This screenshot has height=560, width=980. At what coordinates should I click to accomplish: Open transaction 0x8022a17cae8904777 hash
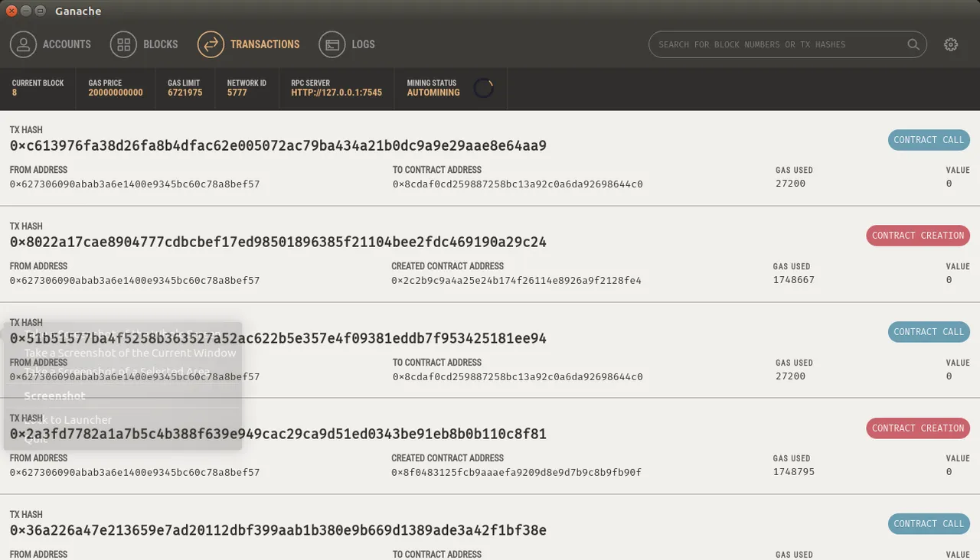pos(278,242)
